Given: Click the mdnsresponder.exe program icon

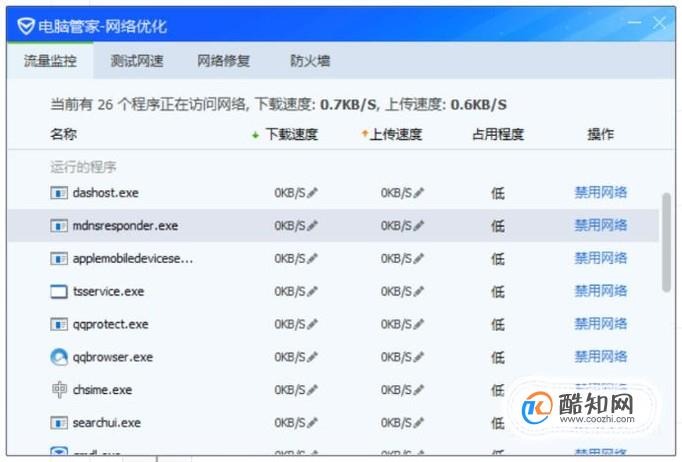Looking at the screenshot, I should pos(59,226).
